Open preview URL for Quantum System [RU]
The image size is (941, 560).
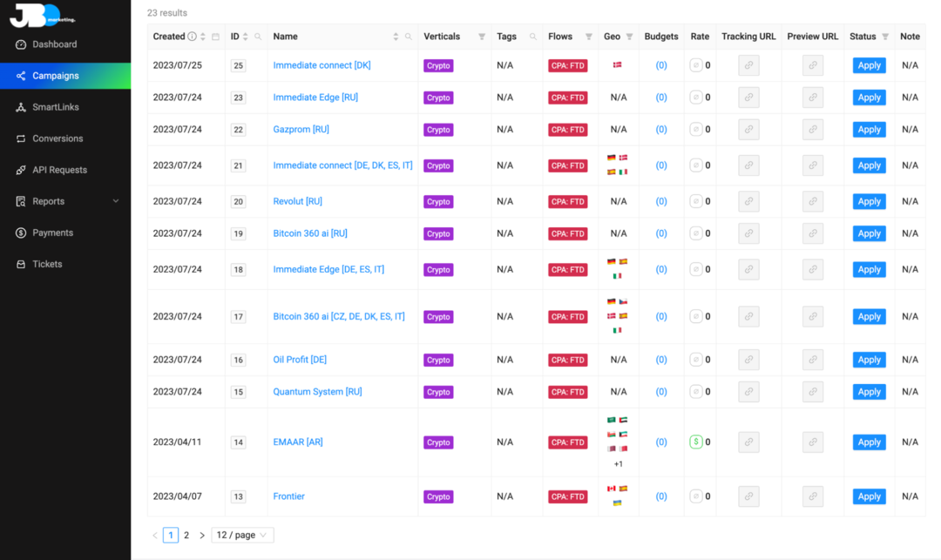(813, 392)
